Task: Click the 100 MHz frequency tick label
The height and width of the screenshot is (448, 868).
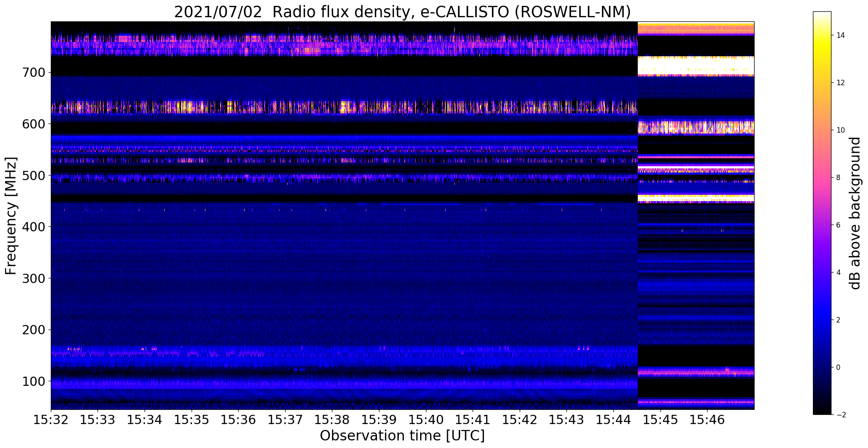Action: (34, 381)
